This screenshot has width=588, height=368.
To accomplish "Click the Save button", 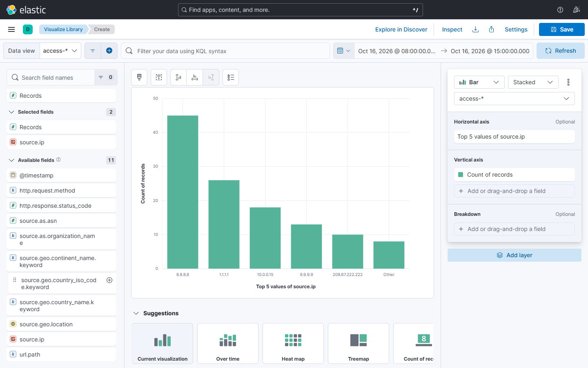I will tap(562, 29).
